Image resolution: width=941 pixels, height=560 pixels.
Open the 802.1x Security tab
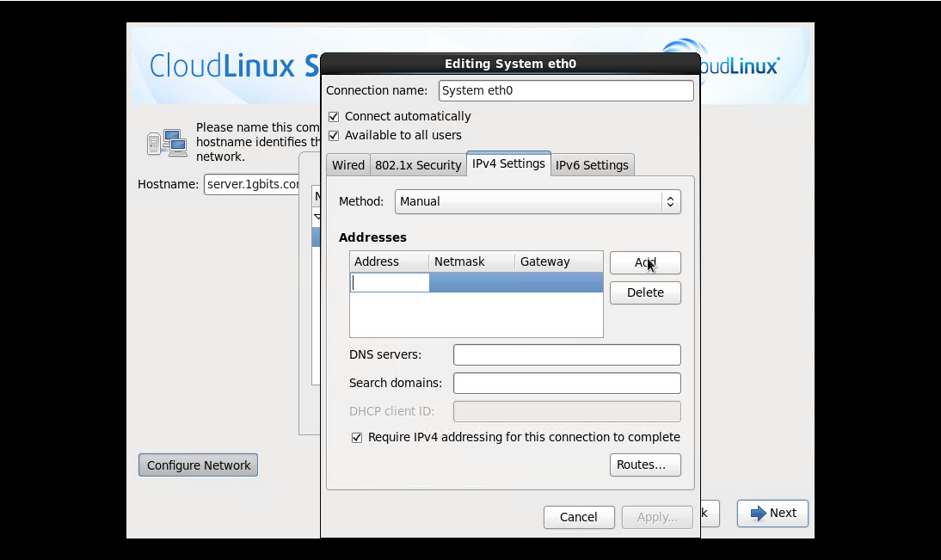(418, 165)
